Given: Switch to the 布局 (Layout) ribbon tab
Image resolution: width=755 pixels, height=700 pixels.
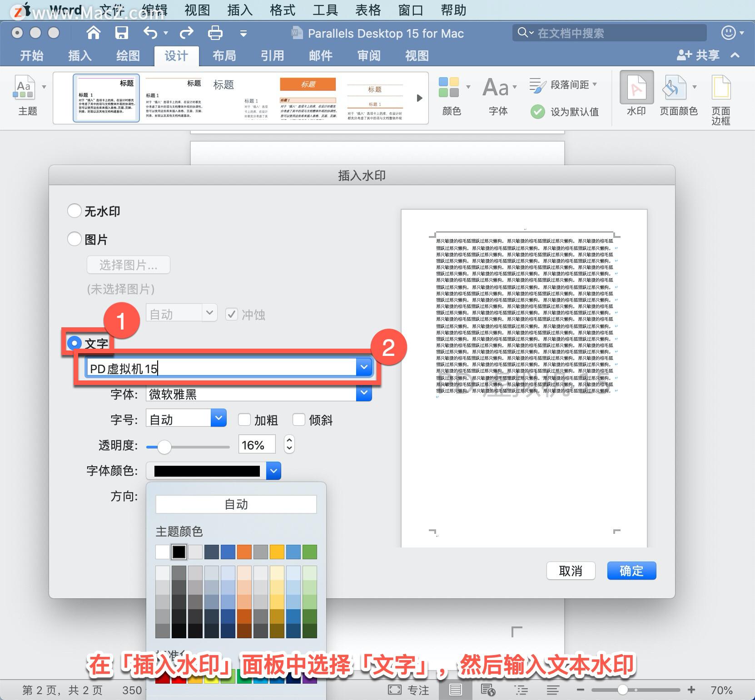Looking at the screenshot, I should [224, 56].
